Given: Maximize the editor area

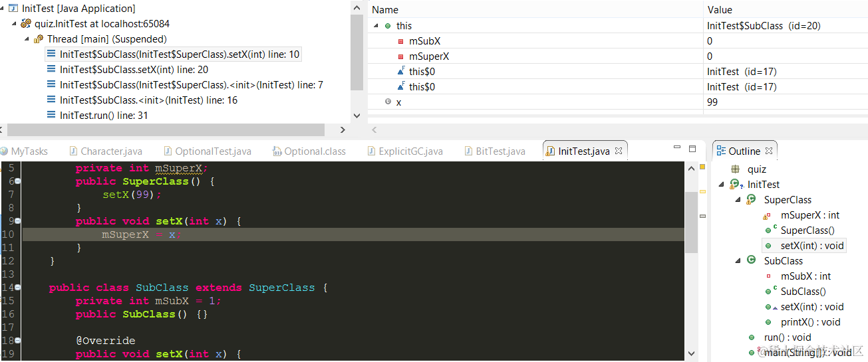Looking at the screenshot, I should click(x=692, y=149).
